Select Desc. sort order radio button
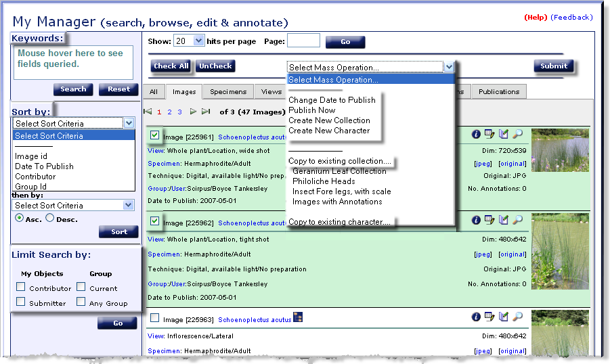Image resolution: width=610 pixels, height=364 pixels. [49, 218]
